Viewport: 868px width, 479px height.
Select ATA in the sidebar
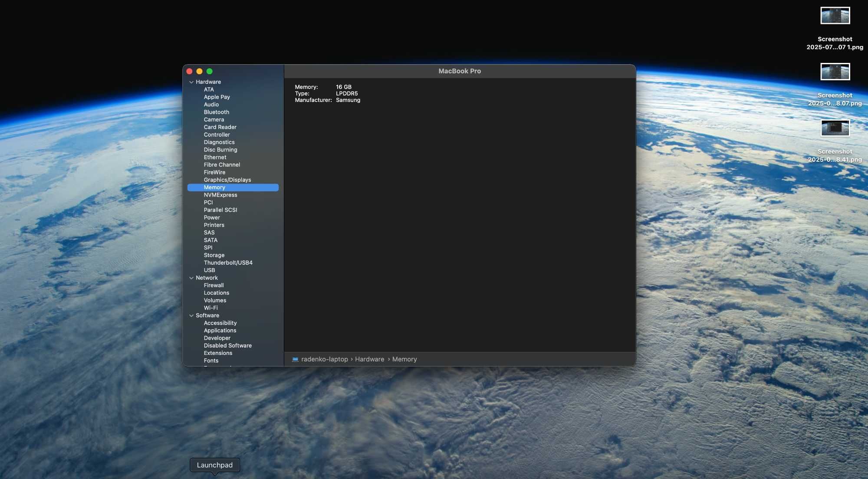[x=209, y=90]
